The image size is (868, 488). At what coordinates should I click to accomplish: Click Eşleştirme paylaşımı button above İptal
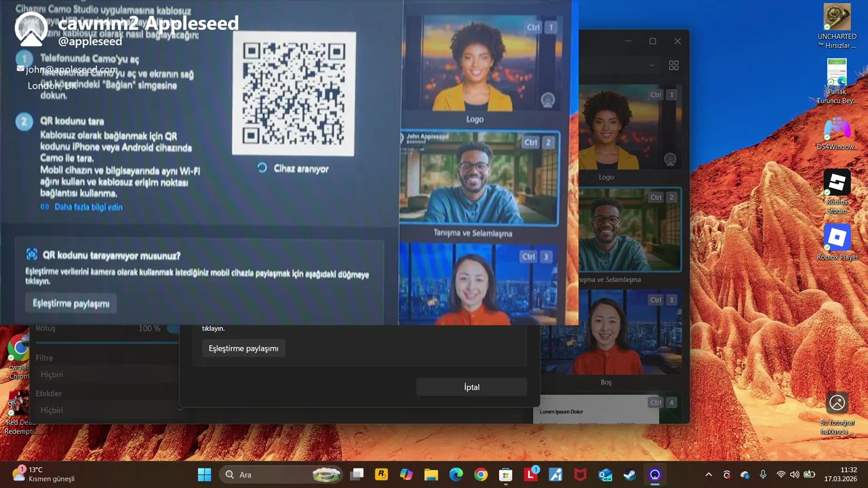(243, 348)
